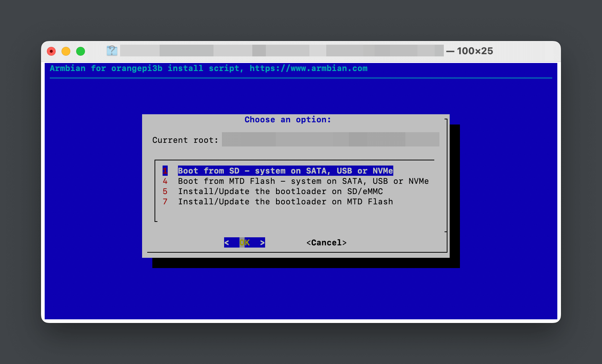
Task: Click the 100×25 window size text
Action: click(x=475, y=51)
